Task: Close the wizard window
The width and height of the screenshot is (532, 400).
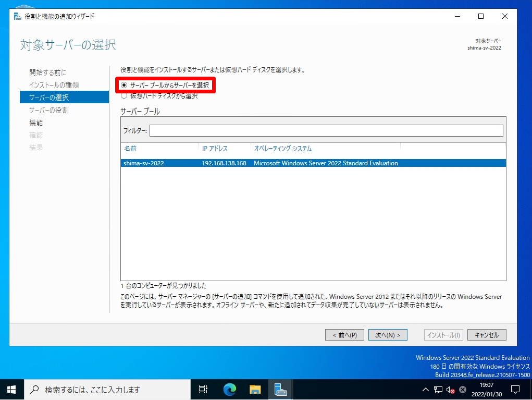Action: (x=505, y=16)
